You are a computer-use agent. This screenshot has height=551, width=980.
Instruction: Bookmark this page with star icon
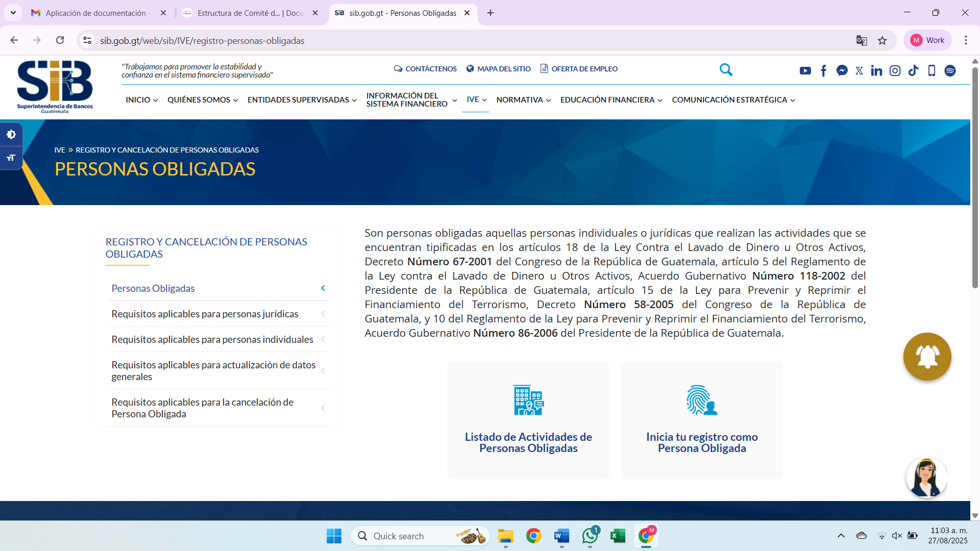point(882,40)
